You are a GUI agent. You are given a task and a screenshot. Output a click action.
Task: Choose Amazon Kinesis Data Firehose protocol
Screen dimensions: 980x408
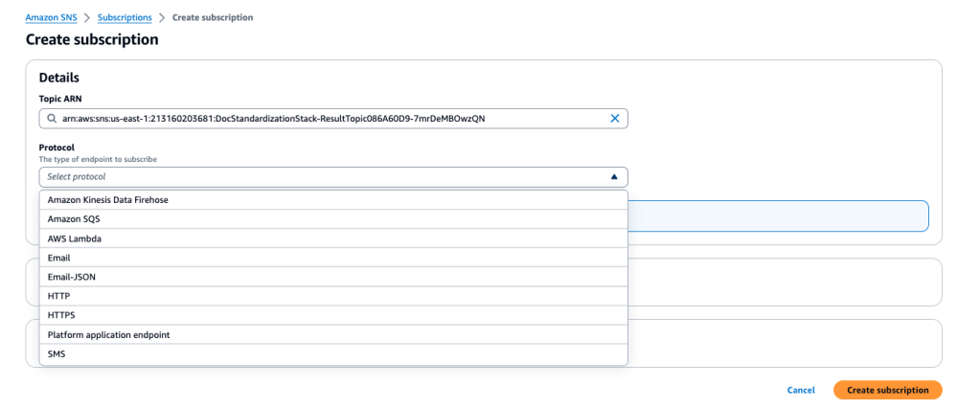[x=115, y=199]
